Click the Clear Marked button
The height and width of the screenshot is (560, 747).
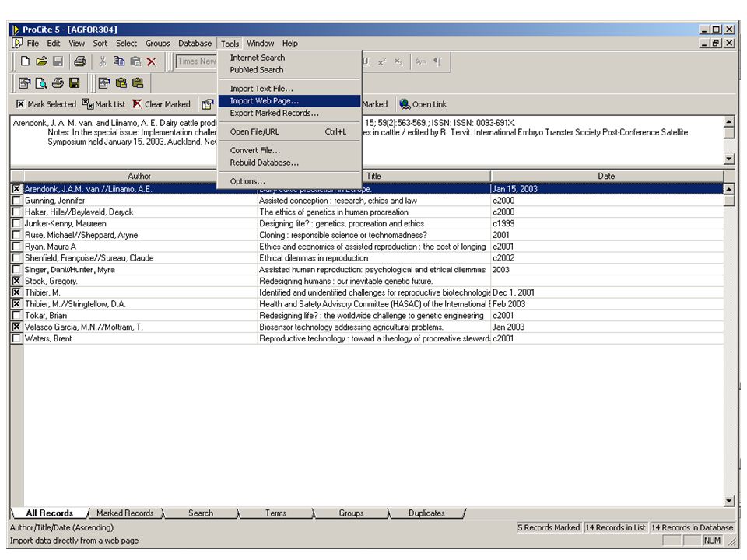point(162,104)
